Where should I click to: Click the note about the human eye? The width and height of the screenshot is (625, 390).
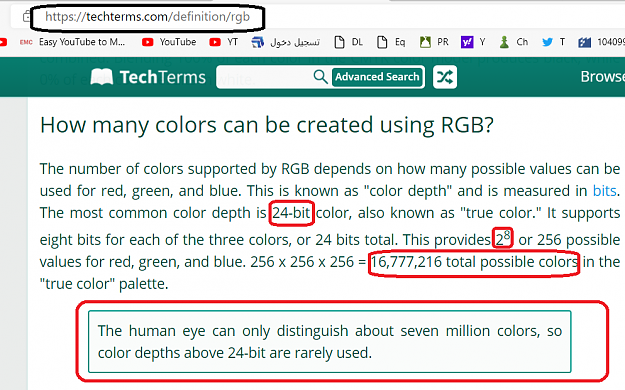click(330, 342)
